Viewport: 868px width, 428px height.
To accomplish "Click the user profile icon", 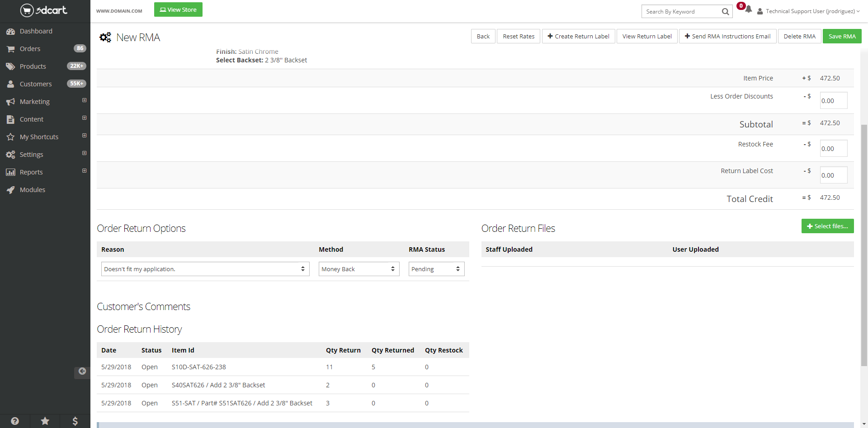I will click(760, 11).
